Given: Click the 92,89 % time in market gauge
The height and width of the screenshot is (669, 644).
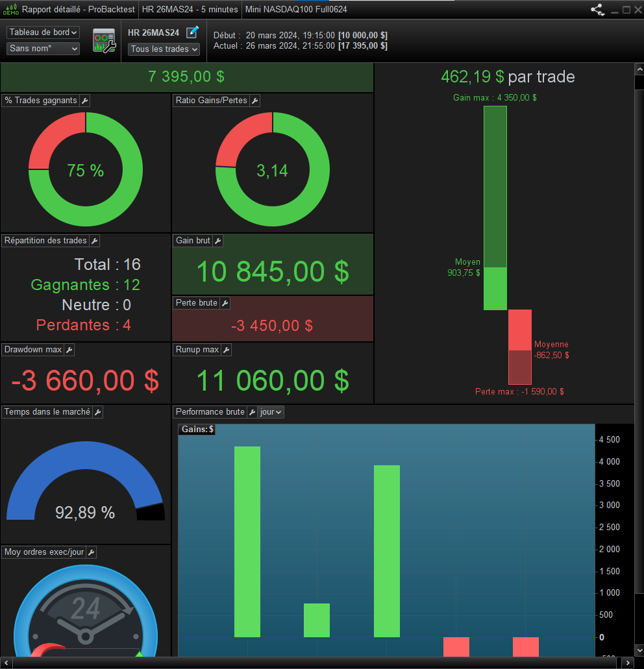Looking at the screenshot, I should (x=85, y=481).
